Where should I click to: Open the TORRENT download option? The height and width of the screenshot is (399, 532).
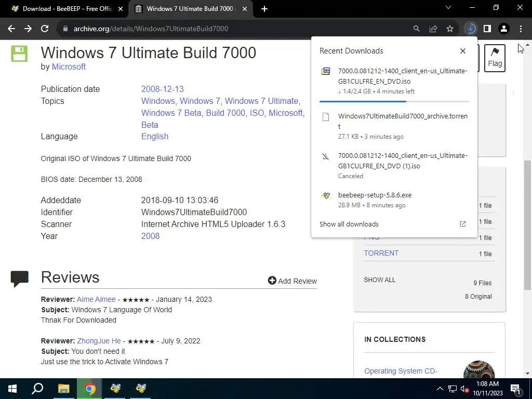click(x=381, y=253)
